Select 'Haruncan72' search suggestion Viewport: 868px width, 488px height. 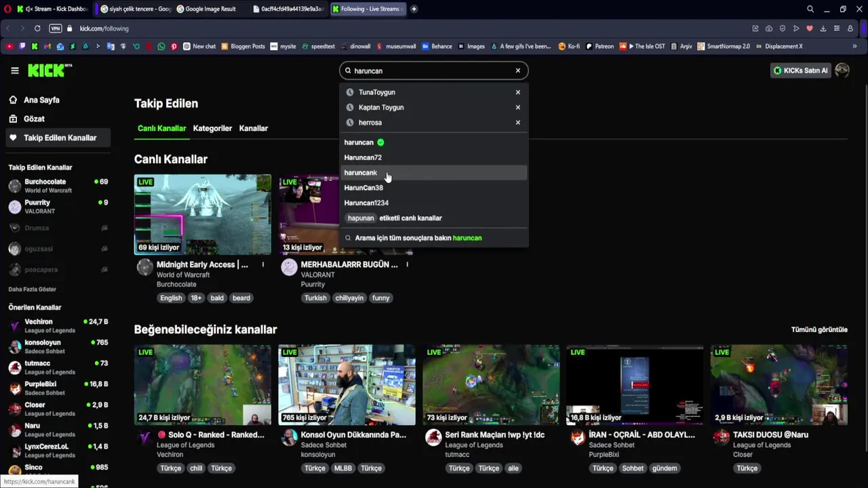[433, 157]
